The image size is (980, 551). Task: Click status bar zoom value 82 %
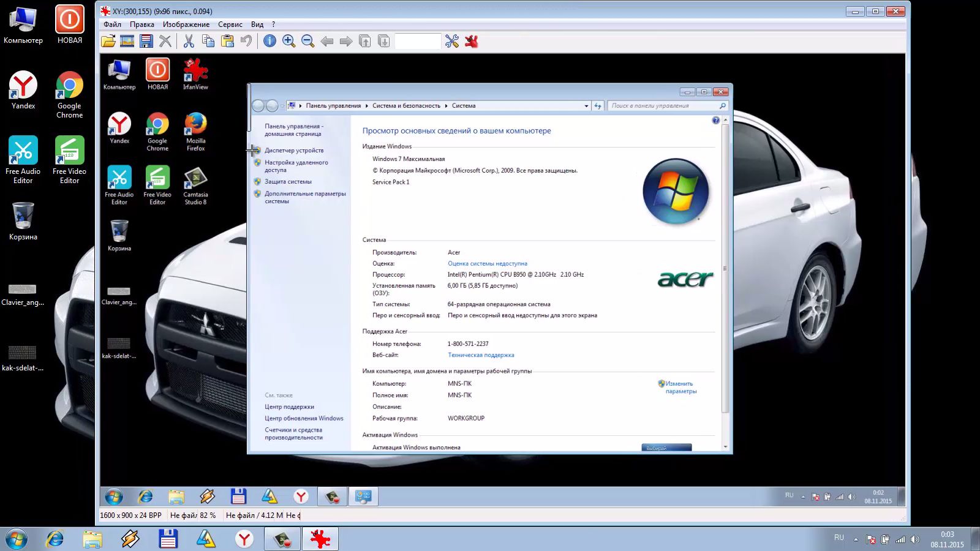pyautogui.click(x=208, y=515)
